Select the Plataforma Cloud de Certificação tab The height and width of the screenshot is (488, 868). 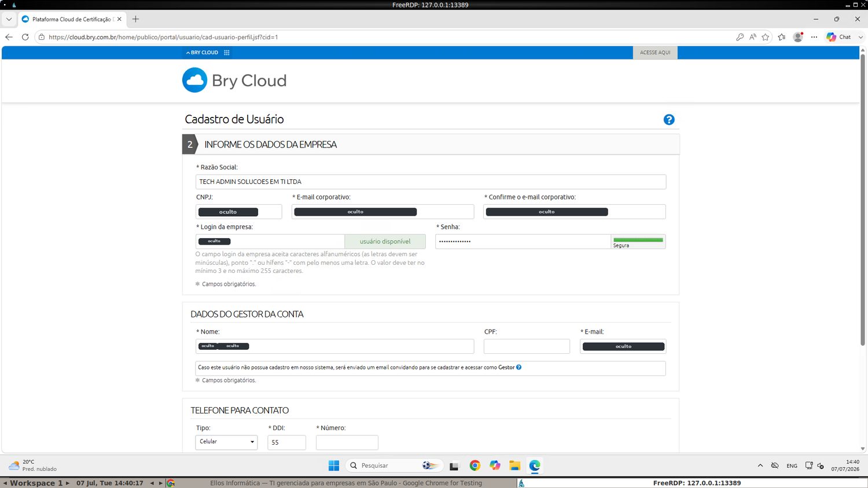72,19
